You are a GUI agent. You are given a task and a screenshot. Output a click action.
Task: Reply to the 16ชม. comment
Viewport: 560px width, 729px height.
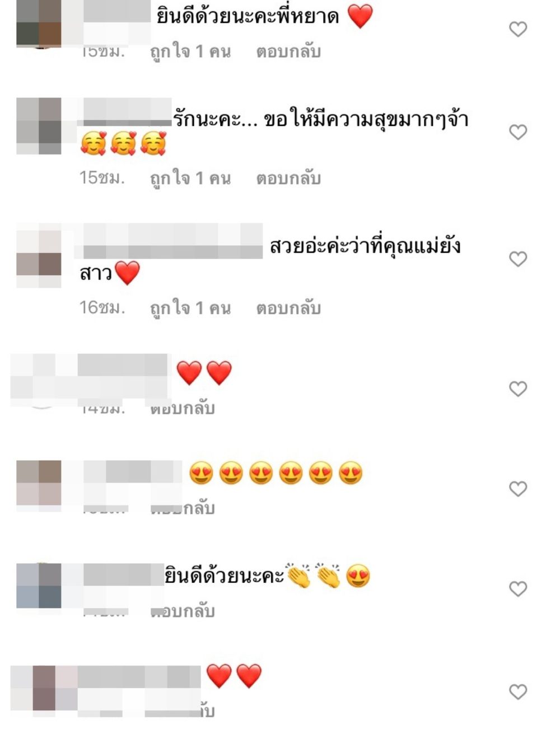(288, 308)
